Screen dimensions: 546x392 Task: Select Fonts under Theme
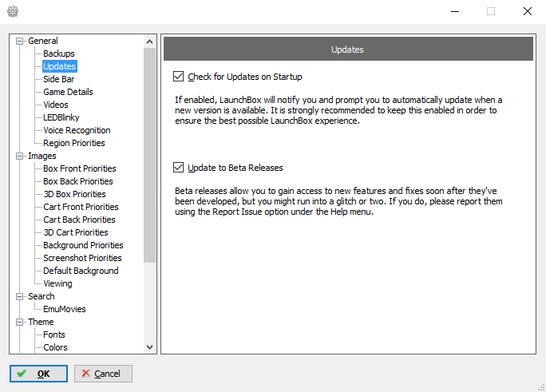click(54, 335)
